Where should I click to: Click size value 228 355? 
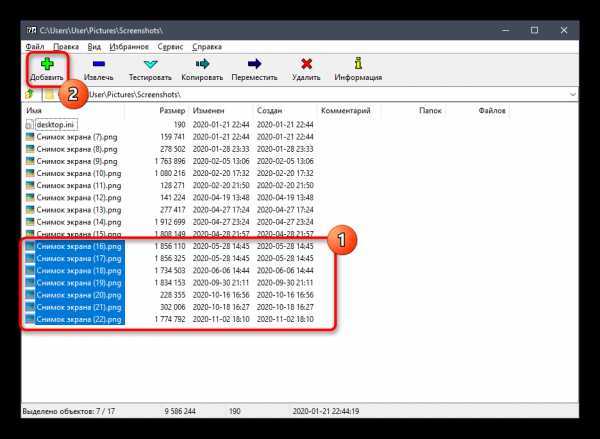[173, 295]
